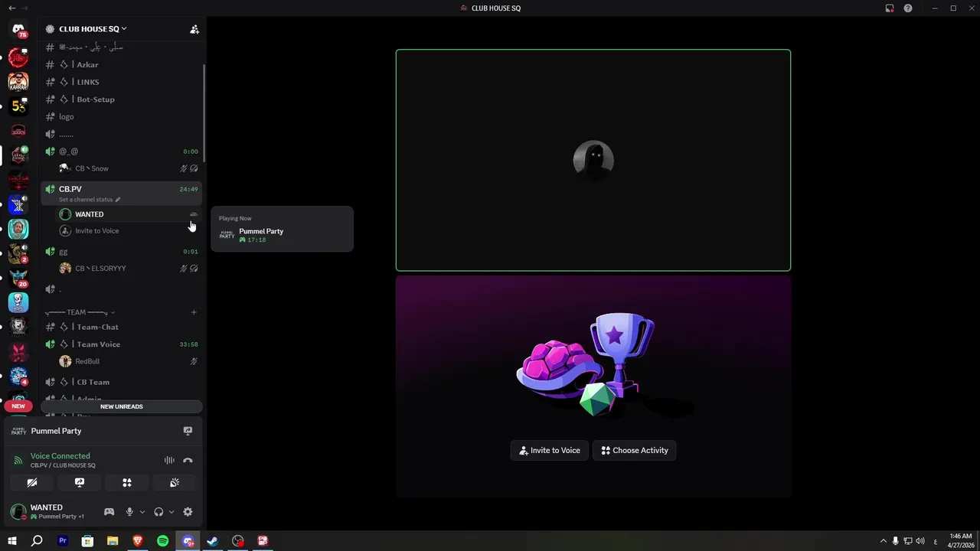Open Discord direct messages home icon

pyautogui.click(x=18, y=29)
